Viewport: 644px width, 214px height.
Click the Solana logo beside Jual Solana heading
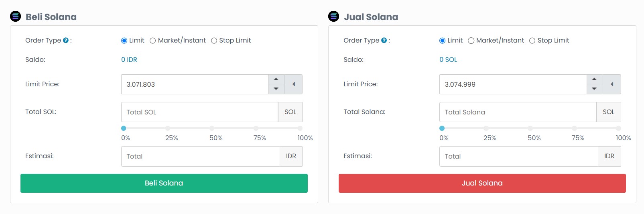coord(334,16)
